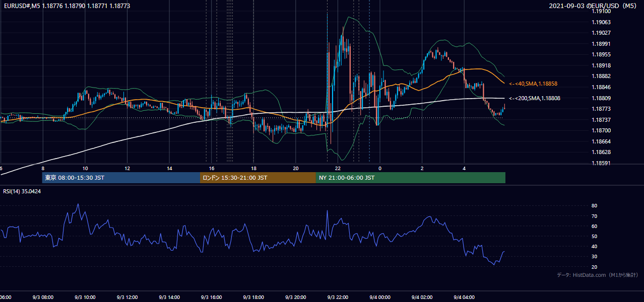
Task: Click the RSI(14) 35.0424 indicator label
Action: pyautogui.click(x=22, y=191)
